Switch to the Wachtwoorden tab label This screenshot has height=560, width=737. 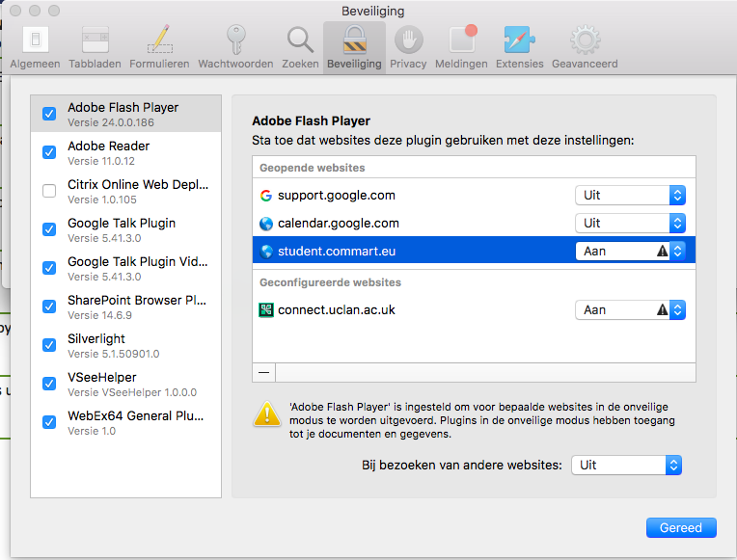coord(235,64)
